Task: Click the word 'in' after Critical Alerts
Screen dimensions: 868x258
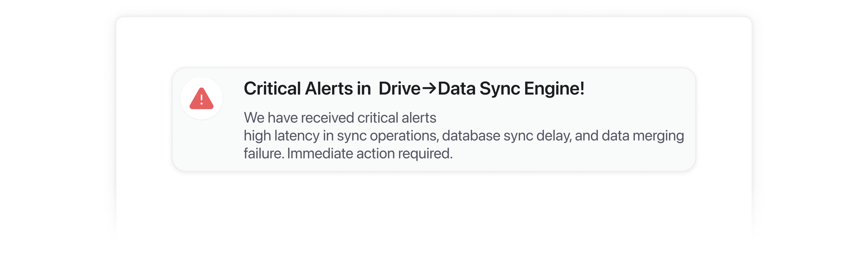Action: pos(364,88)
